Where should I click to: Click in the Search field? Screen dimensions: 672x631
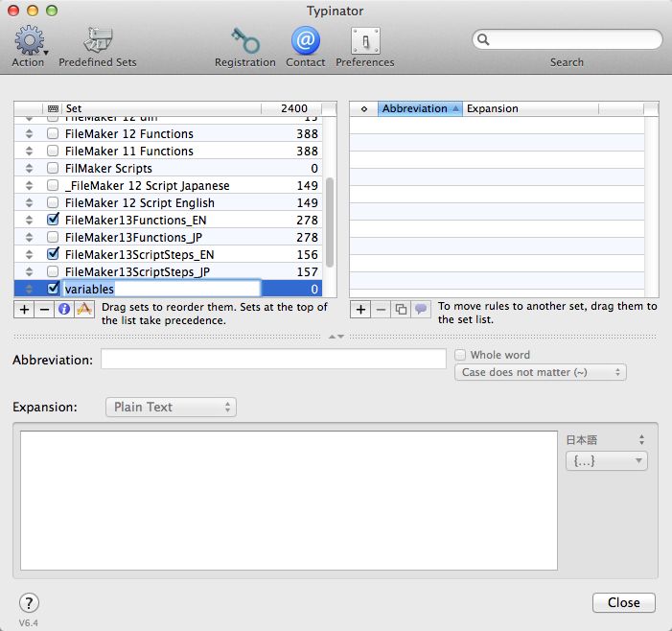(567, 40)
